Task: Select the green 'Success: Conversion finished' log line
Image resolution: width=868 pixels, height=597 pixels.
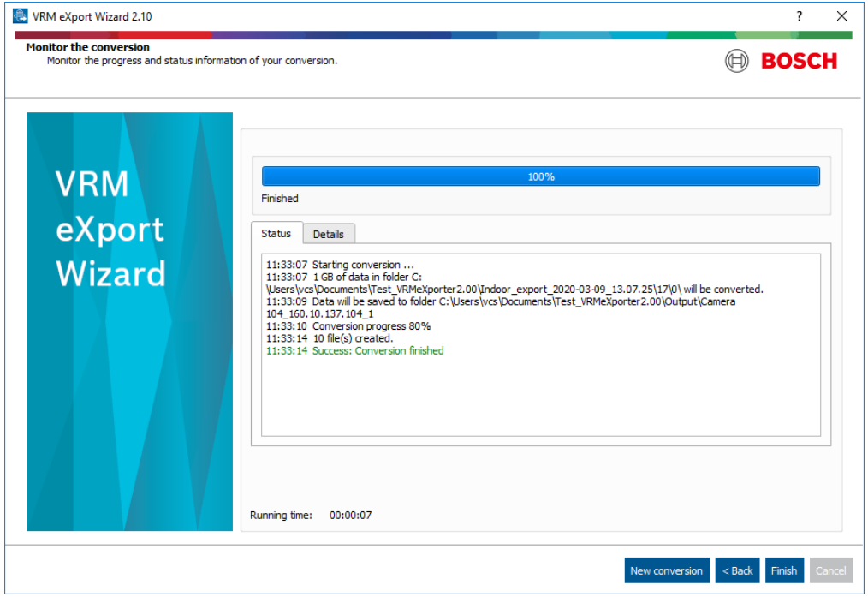Action: tap(378, 350)
